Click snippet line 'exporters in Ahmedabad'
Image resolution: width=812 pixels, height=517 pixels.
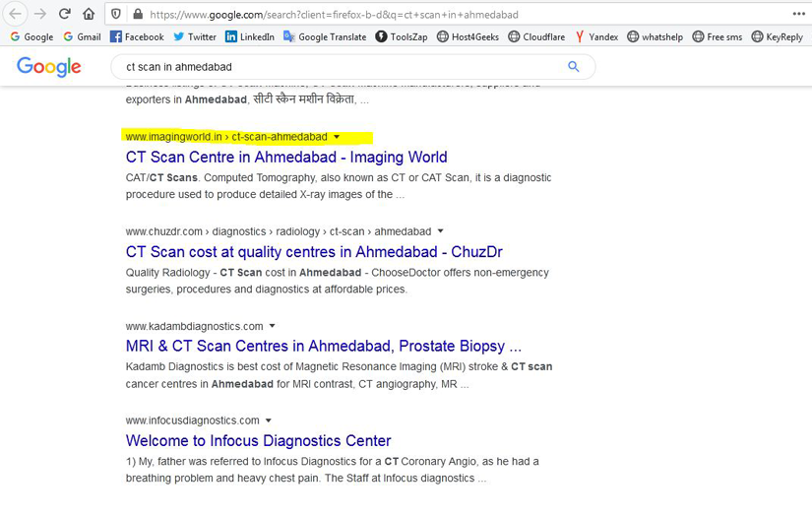click(247, 99)
